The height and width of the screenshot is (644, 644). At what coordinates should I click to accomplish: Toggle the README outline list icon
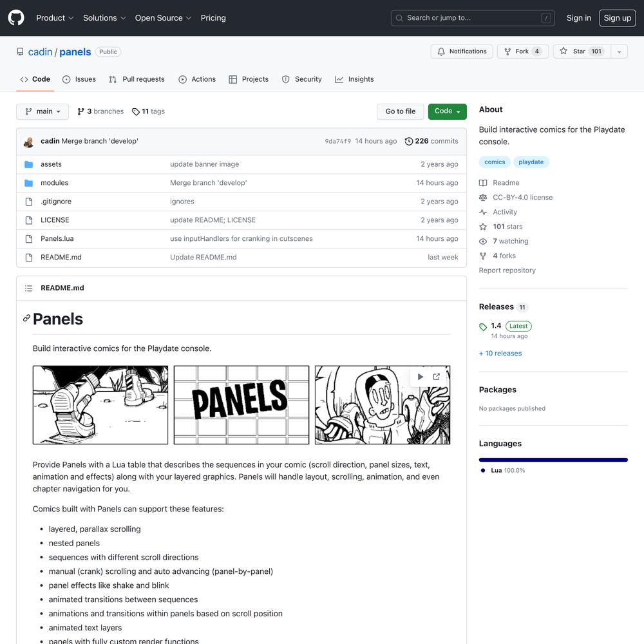click(28, 289)
